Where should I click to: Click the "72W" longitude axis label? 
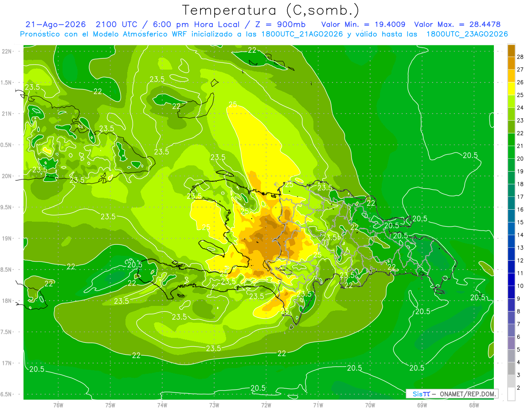[x=266, y=405]
